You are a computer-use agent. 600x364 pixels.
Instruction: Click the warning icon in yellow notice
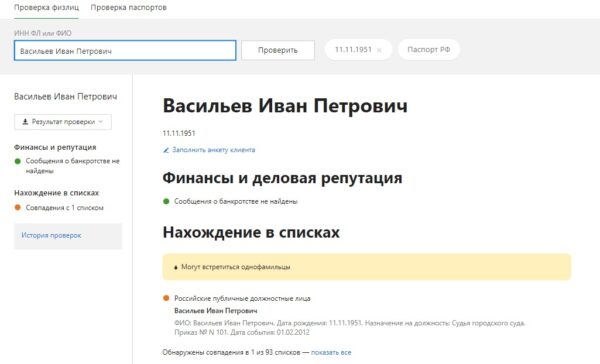pos(175,268)
